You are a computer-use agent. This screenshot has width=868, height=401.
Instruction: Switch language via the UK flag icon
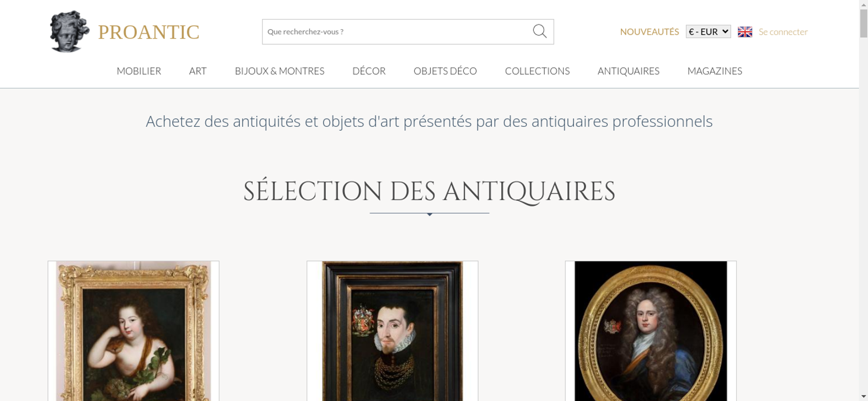(745, 32)
